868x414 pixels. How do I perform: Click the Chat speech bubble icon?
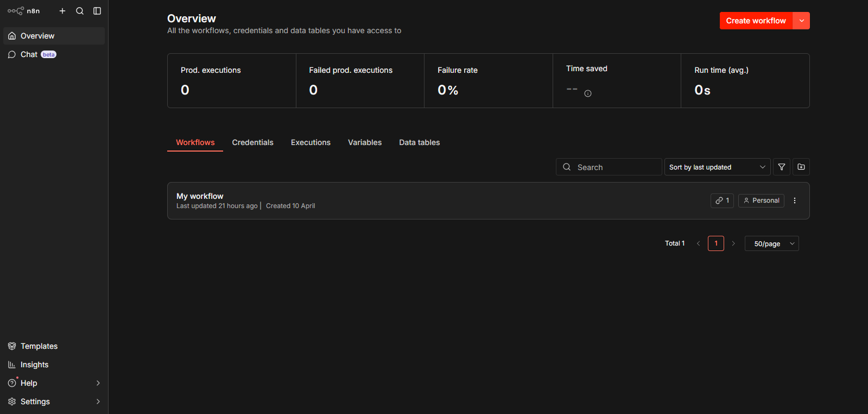(x=12, y=54)
